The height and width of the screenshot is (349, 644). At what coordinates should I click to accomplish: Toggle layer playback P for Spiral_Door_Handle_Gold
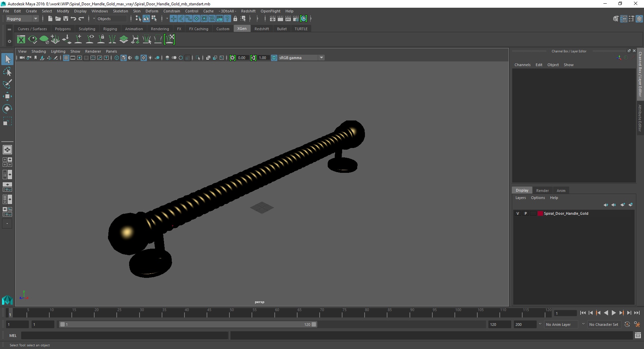526,213
